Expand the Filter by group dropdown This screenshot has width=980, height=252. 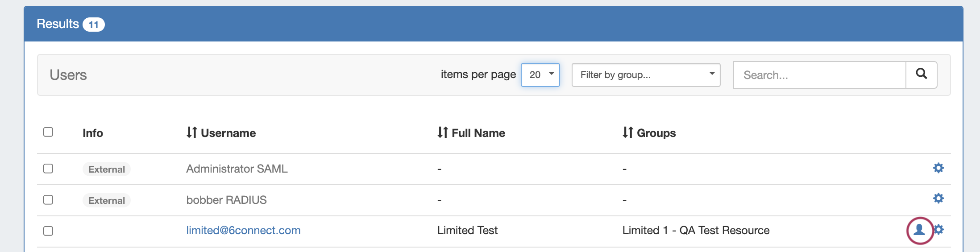(x=646, y=75)
